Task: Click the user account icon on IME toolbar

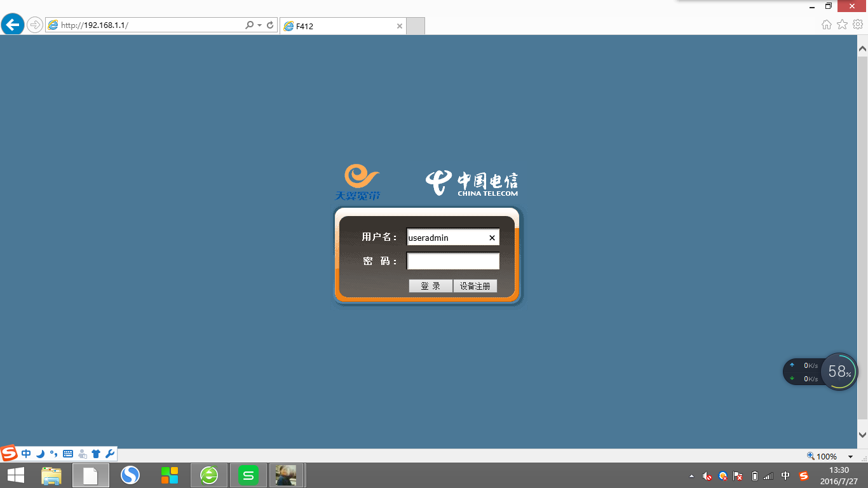Action: tap(82, 454)
